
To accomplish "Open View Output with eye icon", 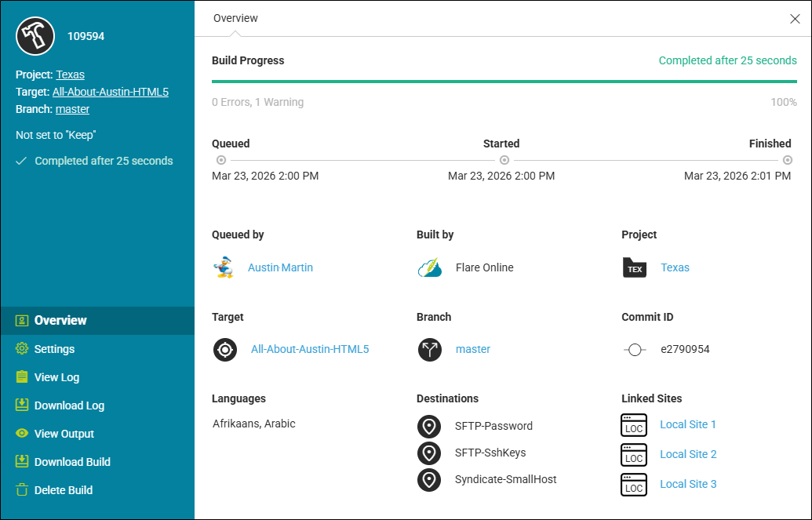I will (64, 434).
